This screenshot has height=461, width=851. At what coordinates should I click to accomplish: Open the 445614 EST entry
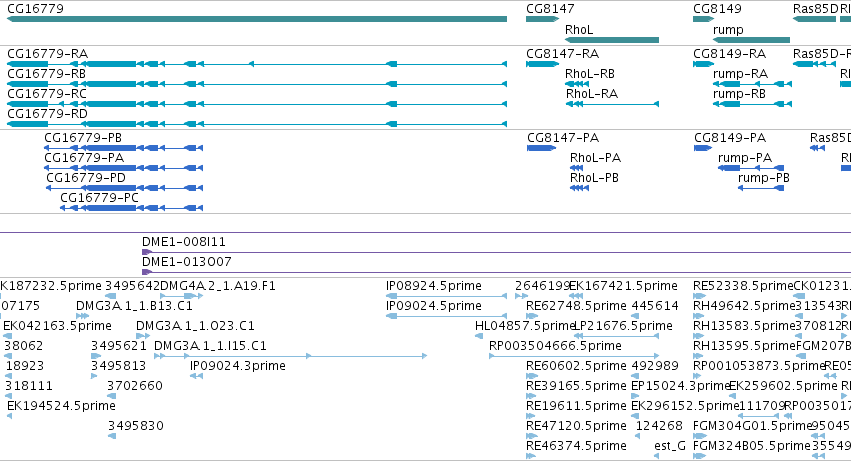(636, 316)
